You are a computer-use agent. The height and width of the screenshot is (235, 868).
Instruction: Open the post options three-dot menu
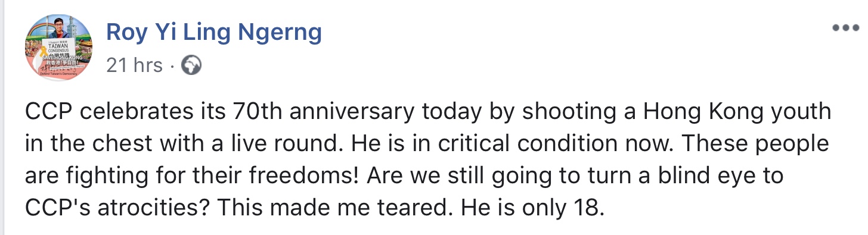point(844,28)
